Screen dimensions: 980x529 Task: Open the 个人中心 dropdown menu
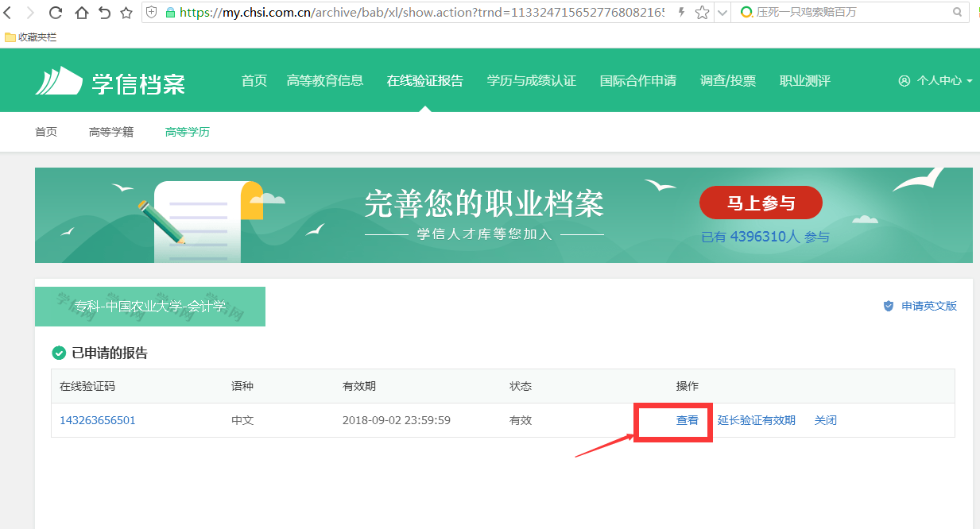[935, 81]
